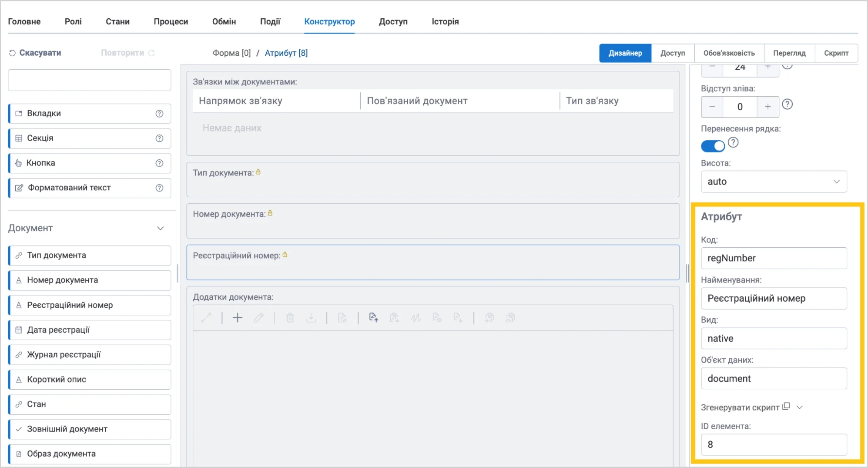The image size is (868, 468).
Task: Click help icon next to Кнопка
Action: pyautogui.click(x=160, y=163)
